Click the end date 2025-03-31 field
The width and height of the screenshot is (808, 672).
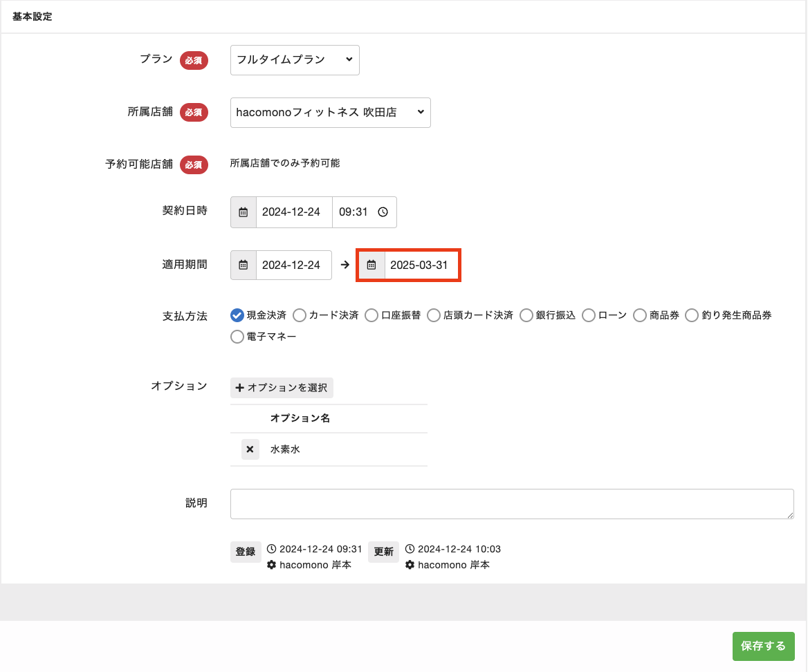[x=421, y=265]
